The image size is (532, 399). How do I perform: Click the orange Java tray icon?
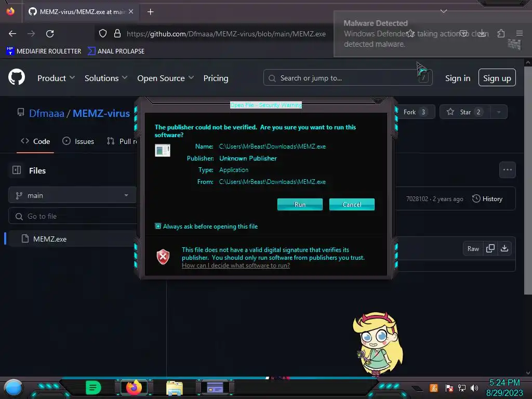[x=434, y=388]
